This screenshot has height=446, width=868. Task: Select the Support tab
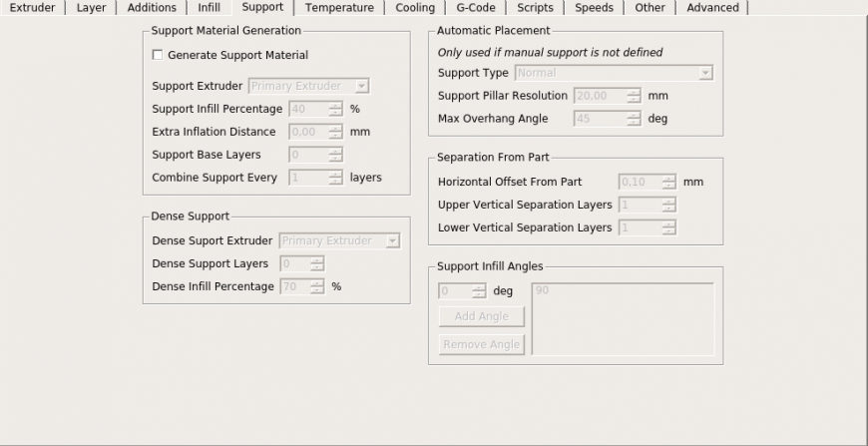(262, 7)
